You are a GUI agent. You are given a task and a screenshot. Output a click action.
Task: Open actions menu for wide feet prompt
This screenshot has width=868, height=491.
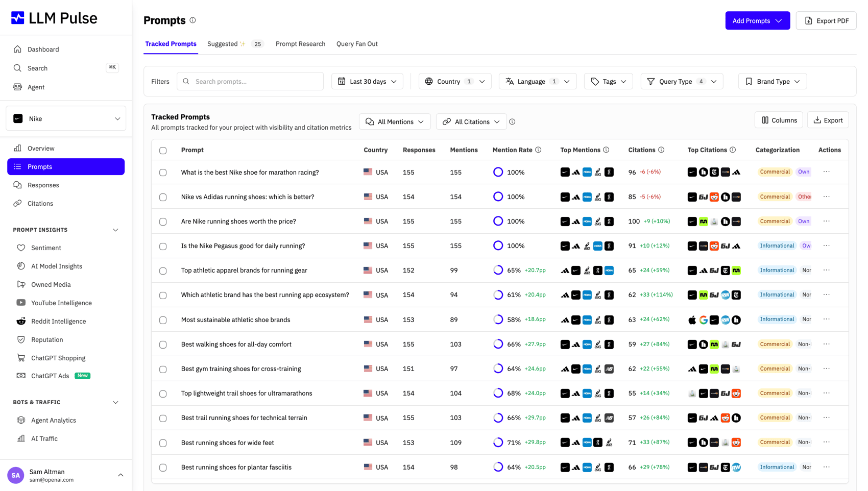tap(827, 442)
